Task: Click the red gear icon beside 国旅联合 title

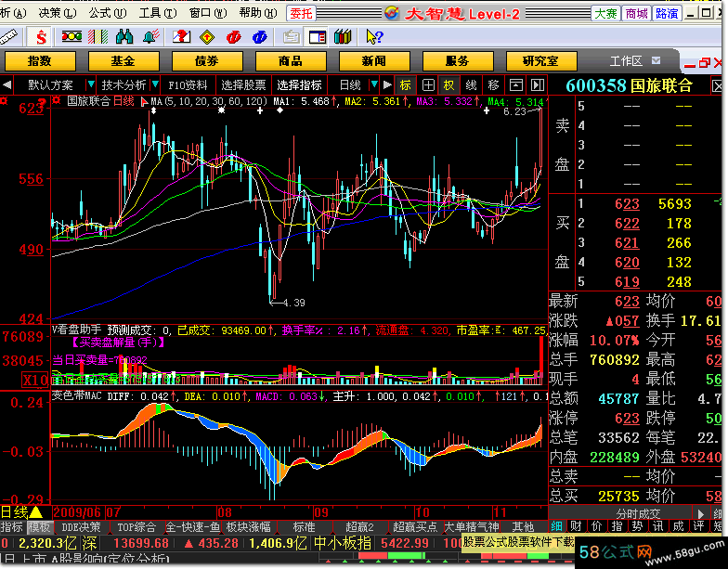Action: (57, 100)
